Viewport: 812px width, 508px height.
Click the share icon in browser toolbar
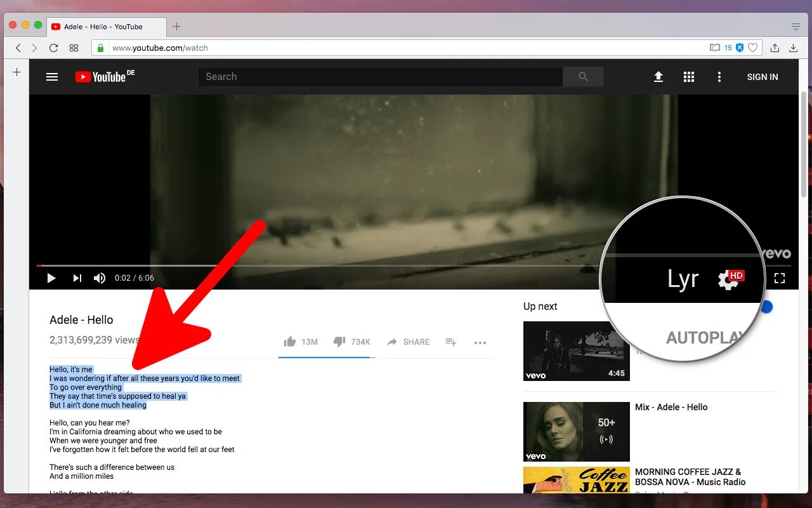pos(775,48)
